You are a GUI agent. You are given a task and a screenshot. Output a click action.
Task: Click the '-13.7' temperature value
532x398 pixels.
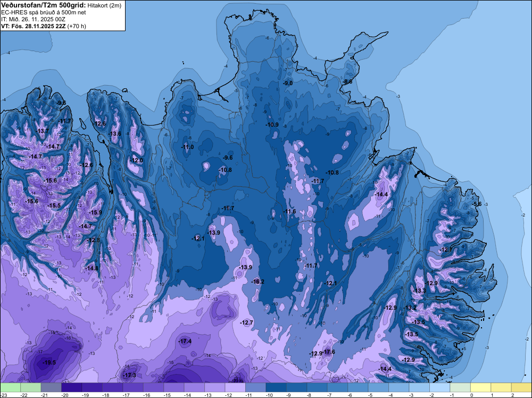43,131
